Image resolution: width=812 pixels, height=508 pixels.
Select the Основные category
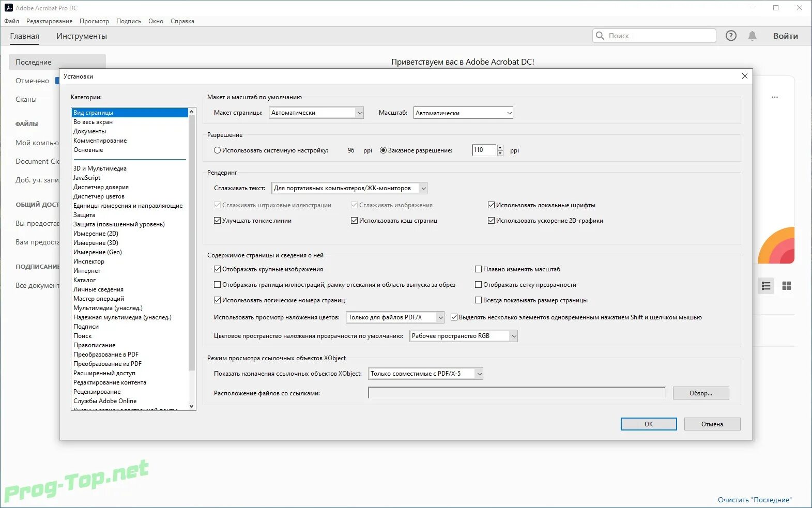[x=130, y=150]
